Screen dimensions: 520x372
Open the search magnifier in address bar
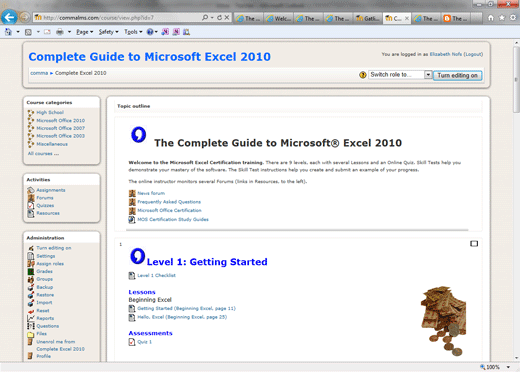pyautogui.click(x=205, y=18)
